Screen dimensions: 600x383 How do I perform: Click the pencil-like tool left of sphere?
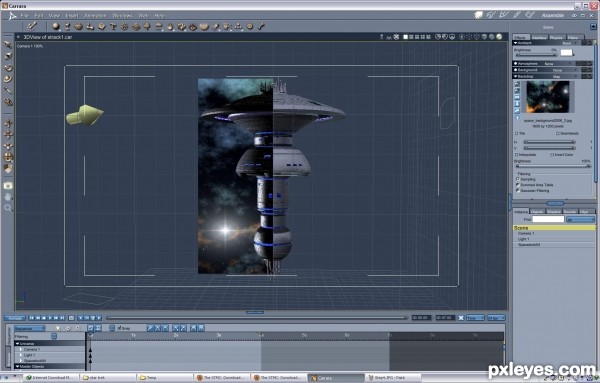31,26
